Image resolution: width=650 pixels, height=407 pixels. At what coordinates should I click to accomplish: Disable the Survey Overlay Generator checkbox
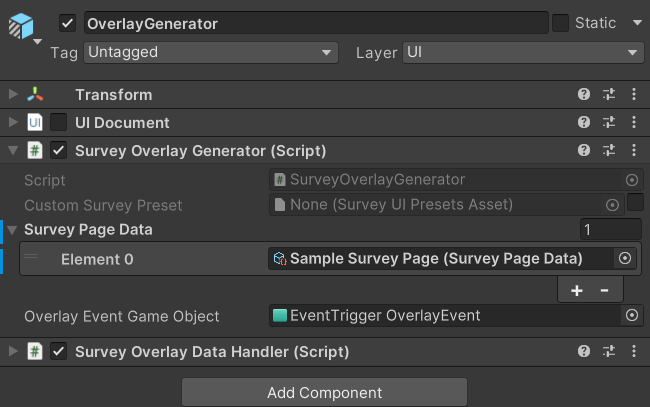click(58, 150)
